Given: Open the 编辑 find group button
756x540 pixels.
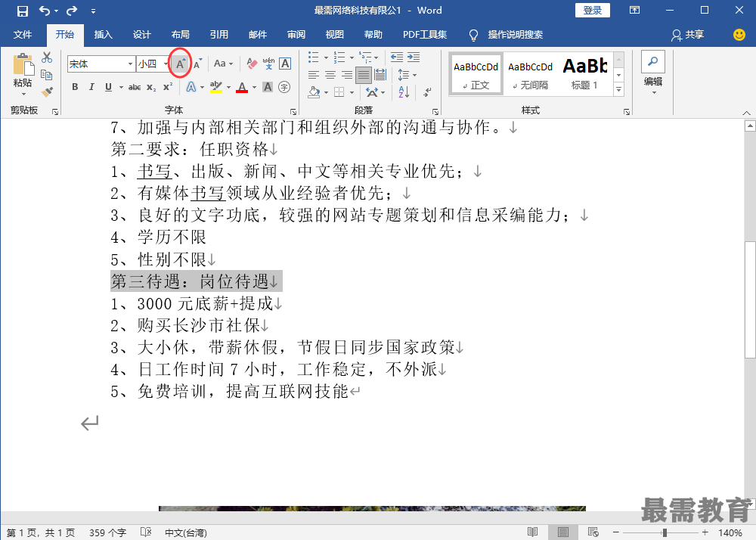Looking at the screenshot, I should [x=653, y=73].
